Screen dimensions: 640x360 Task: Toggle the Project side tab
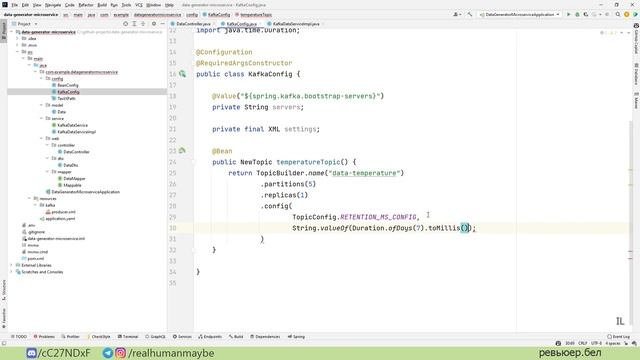click(x=4, y=30)
